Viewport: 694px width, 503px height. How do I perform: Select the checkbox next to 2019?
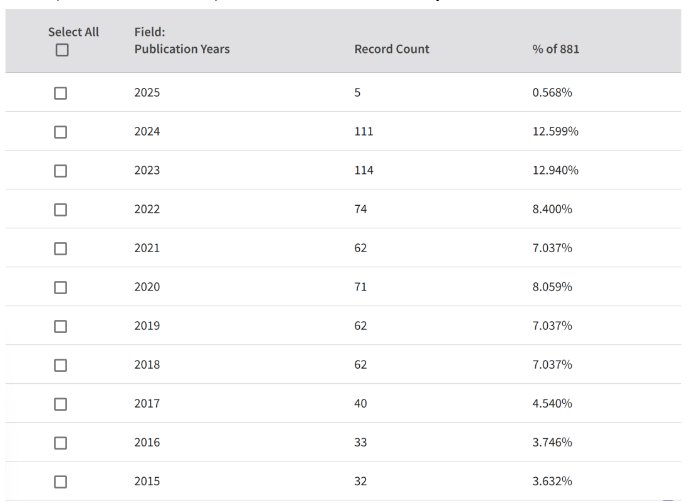point(61,326)
